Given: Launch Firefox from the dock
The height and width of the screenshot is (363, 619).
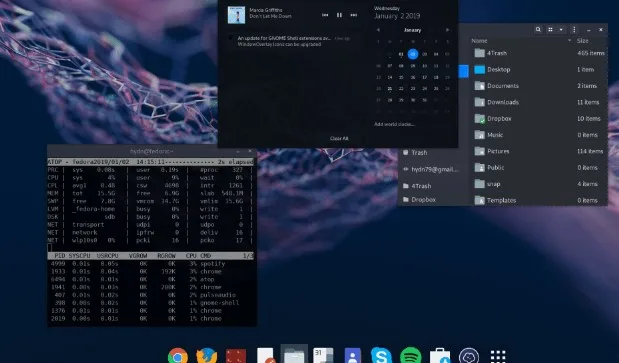Looking at the screenshot, I should (x=206, y=356).
